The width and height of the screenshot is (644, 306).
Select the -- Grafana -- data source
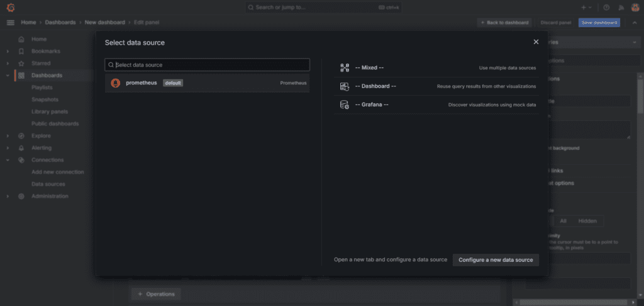pos(436,105)
